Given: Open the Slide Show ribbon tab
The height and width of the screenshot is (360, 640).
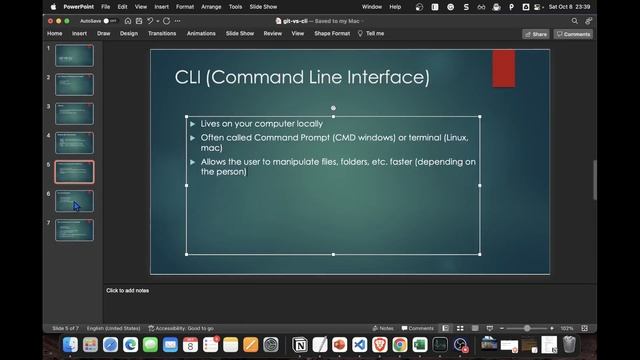Looking at the screenshot, I should coord(240,33).
